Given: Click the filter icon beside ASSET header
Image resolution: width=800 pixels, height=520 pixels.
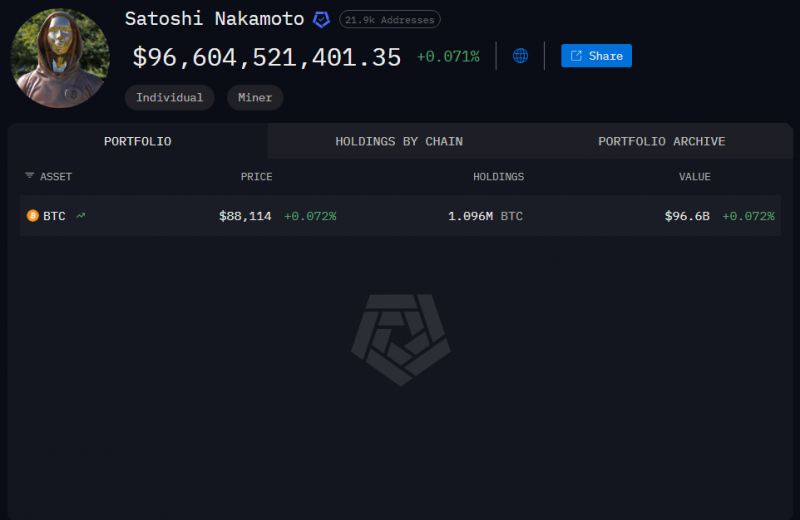Looking at the screenshot, I should point(30,176).
